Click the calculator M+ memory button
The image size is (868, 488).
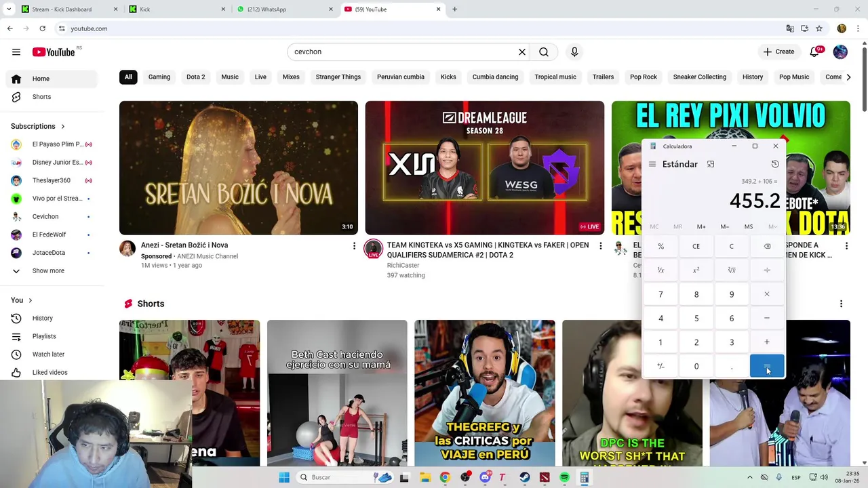tap(701, 226)
